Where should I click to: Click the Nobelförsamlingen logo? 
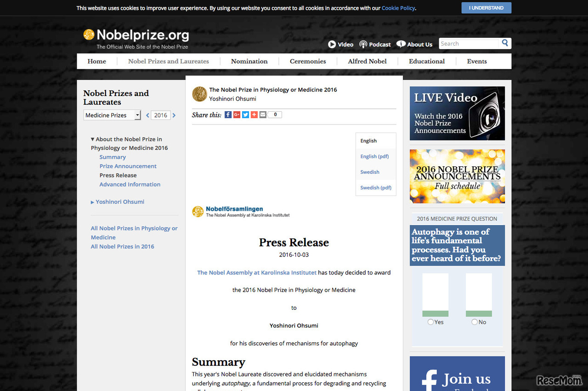point(241,211)
